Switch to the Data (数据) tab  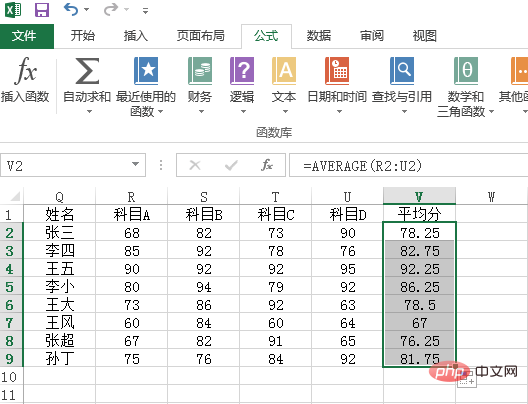[319, 36]
